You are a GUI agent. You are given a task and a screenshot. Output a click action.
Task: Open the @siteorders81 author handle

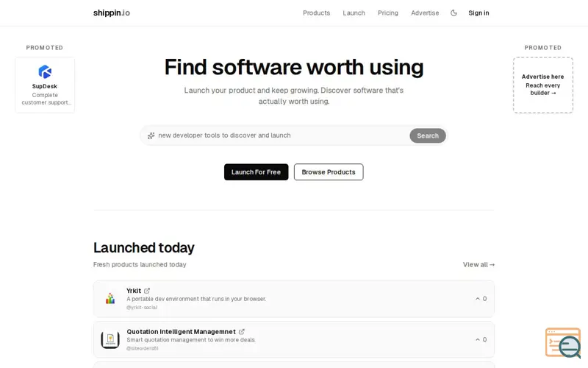click(143, 348)
